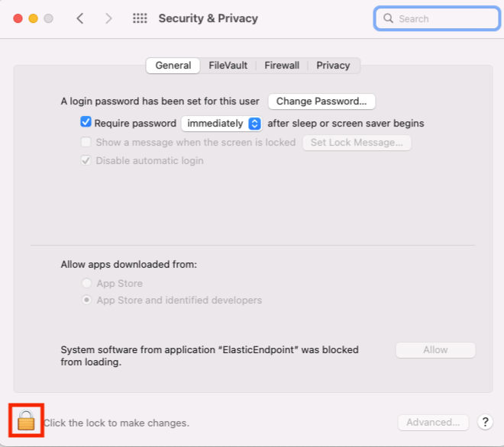Enable Show a message when locked checkbox
The height and width of the screenshot is (447, 504).
point(86,142)
